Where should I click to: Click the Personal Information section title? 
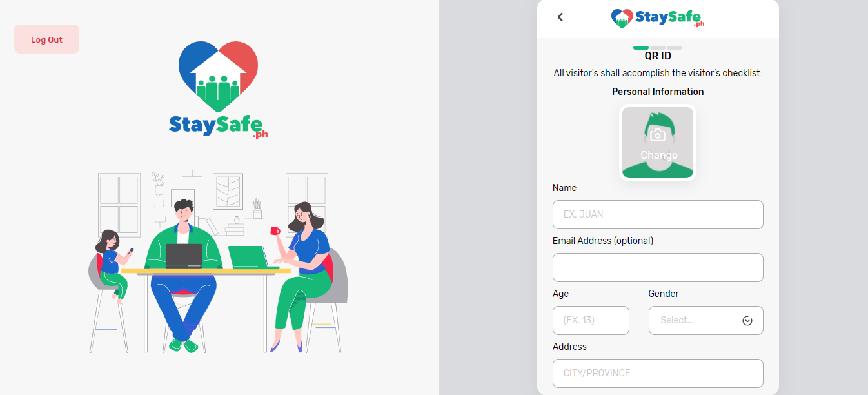point(658,92)
